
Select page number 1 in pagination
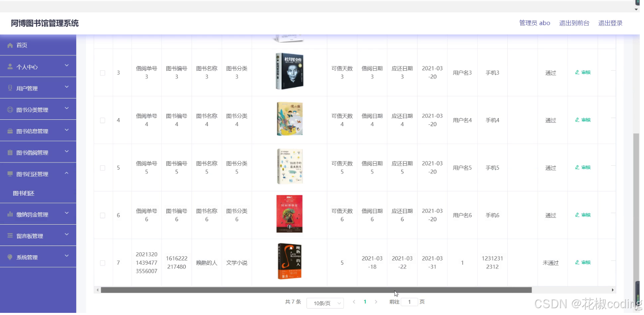365,302
